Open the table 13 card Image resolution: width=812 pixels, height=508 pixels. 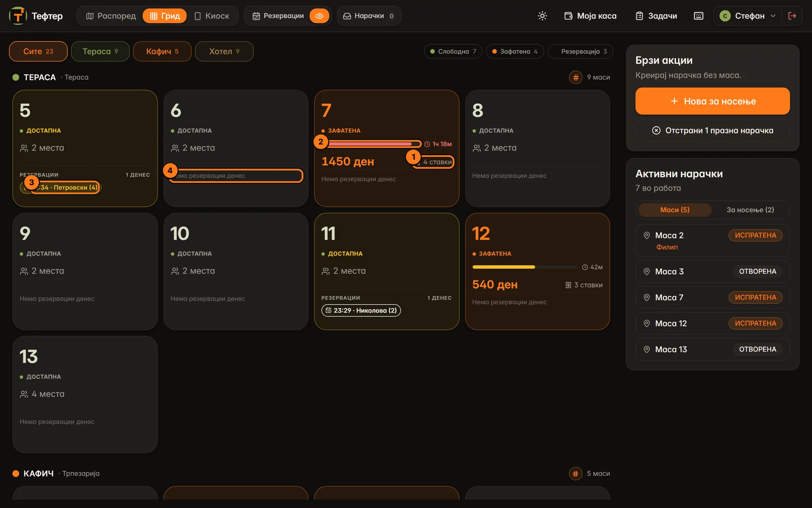pyautogui.click(x=85, y=394)
